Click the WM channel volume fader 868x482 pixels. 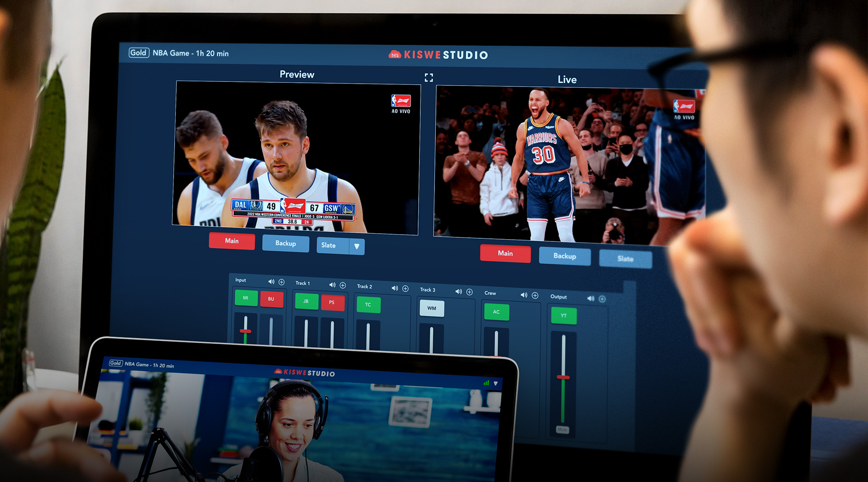tap(431, 339)
